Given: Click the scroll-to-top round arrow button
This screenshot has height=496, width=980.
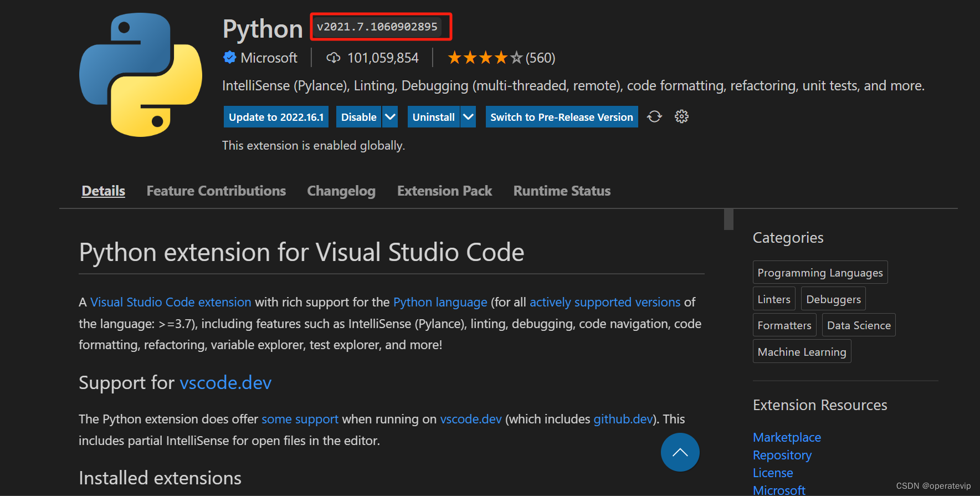Looking at the screenshot, I should pos(680,452).
